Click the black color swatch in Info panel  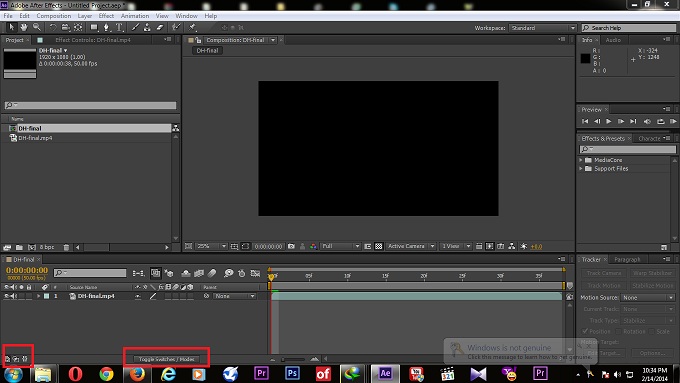585,58
